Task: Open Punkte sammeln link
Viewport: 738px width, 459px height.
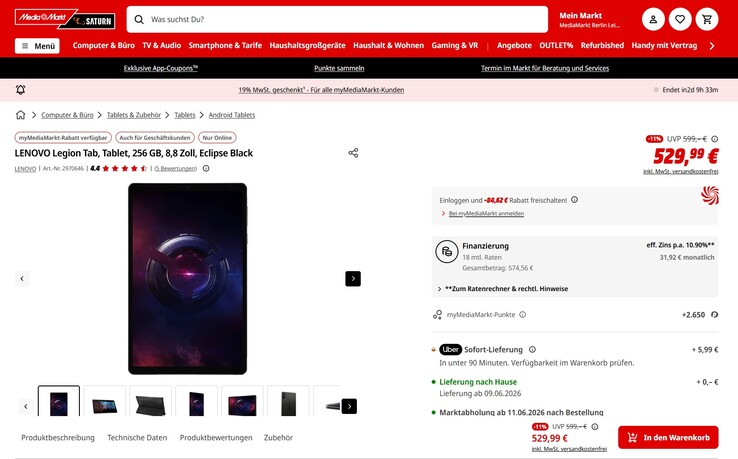Action: [x=339, y=68]
